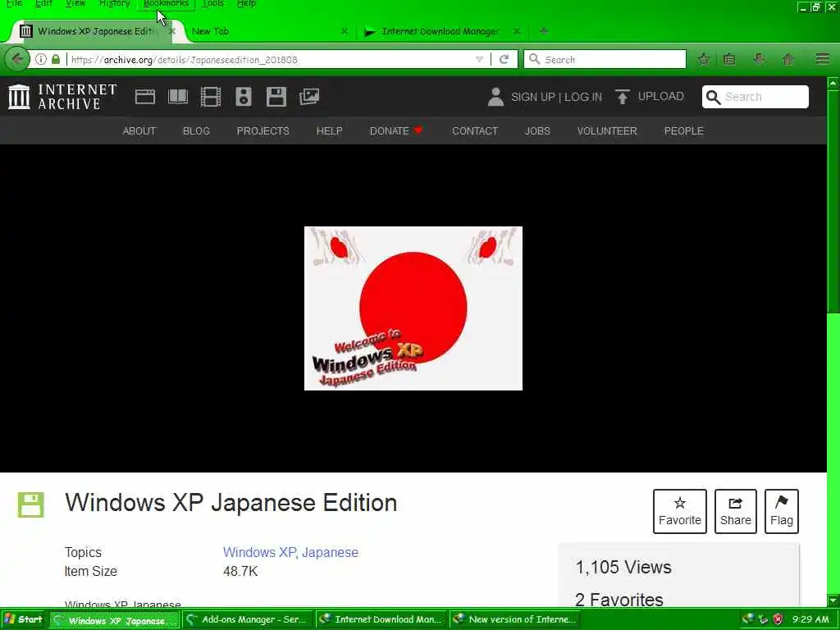Click the BLOG link
Screen dimensions: 840x630
196,130
